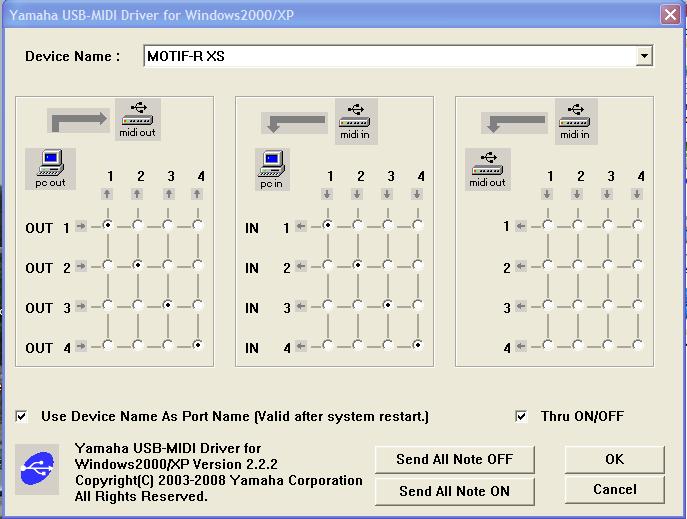Click the arrow icon beside OUT 3
The height and width of the screenshot is (519, 687).
[x=81, y=306]
